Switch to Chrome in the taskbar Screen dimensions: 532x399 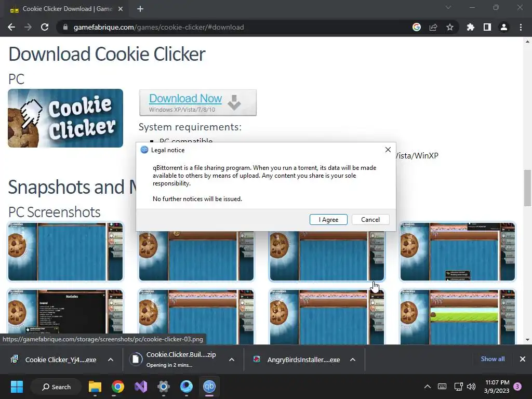[x=118, y=387]
